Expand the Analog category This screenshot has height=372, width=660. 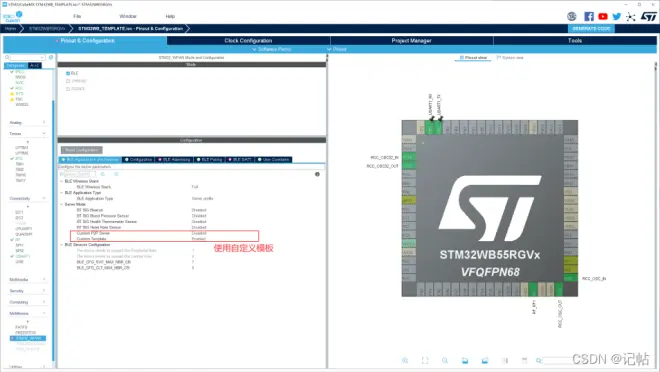[27, 122]
